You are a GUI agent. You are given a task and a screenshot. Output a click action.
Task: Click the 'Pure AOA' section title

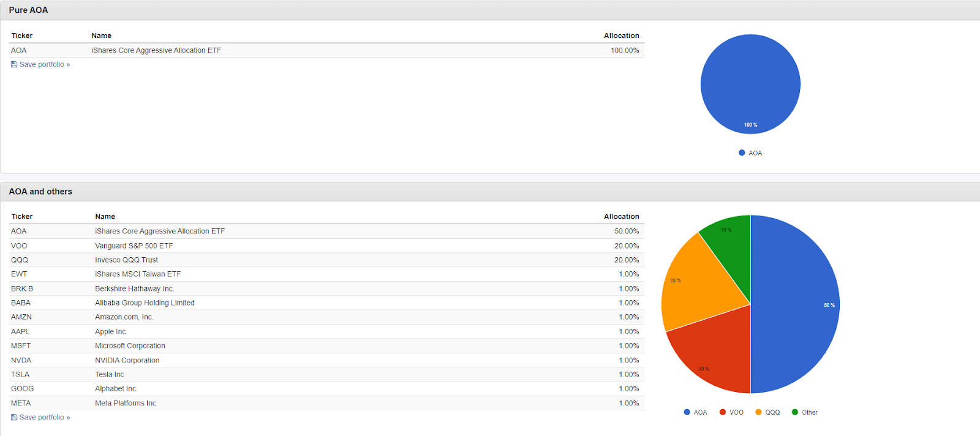[28, 10]
